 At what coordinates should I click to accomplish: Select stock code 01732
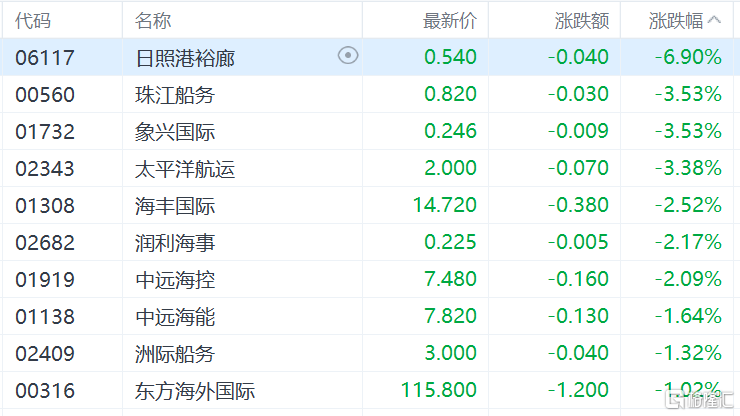point(45,131)
